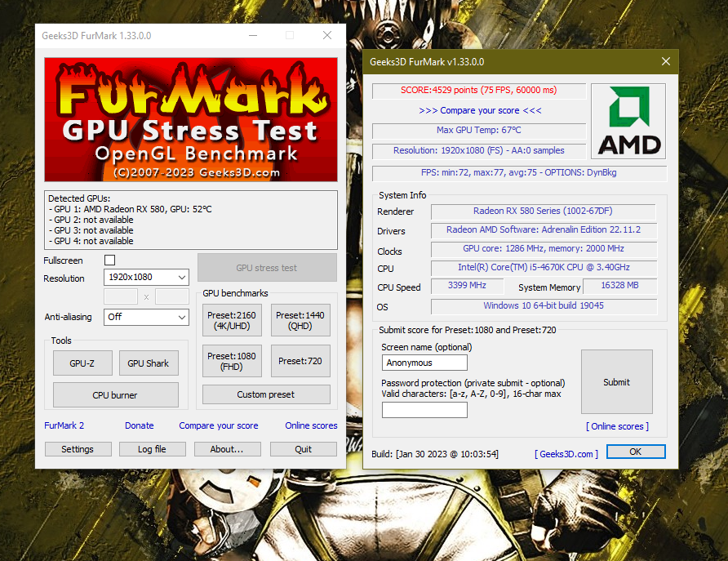The height and width of the screenshot is (561, 728).
Task: Open the Custom preset button
Action: pyautogui.click(x=266, y=394)
